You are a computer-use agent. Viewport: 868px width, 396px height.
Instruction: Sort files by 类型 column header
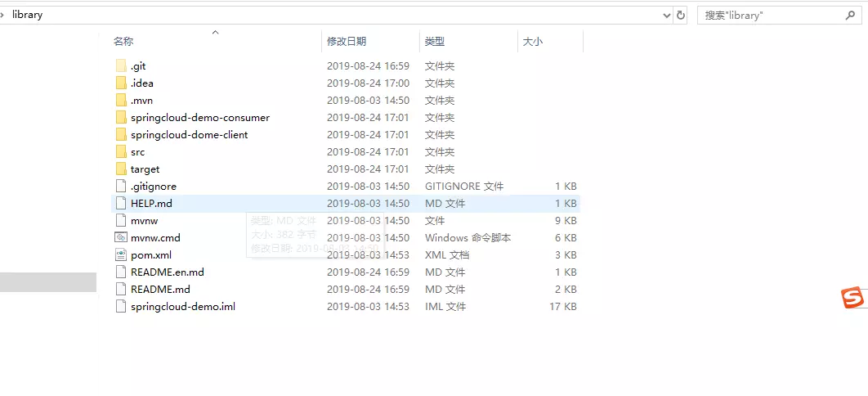point(435,42)
